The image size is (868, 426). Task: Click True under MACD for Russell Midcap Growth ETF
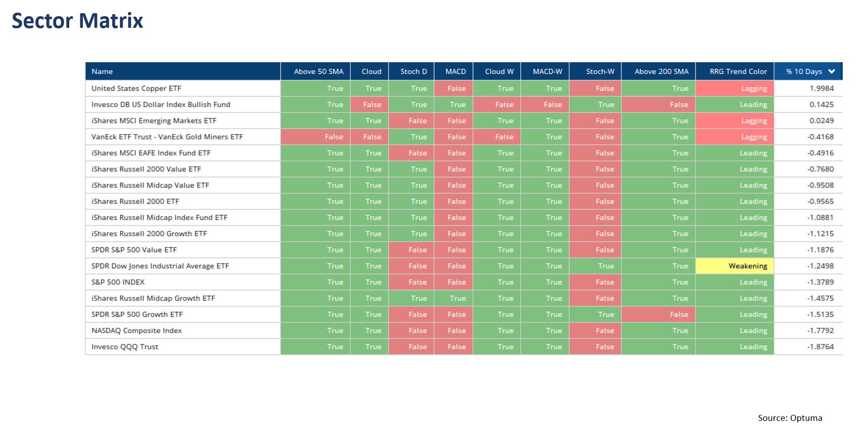click(453, 299)
